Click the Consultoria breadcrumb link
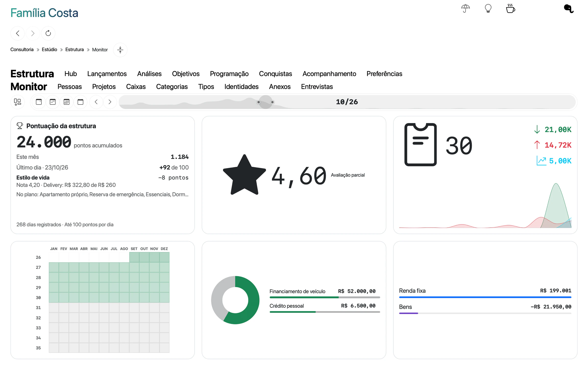 (22, 50)
